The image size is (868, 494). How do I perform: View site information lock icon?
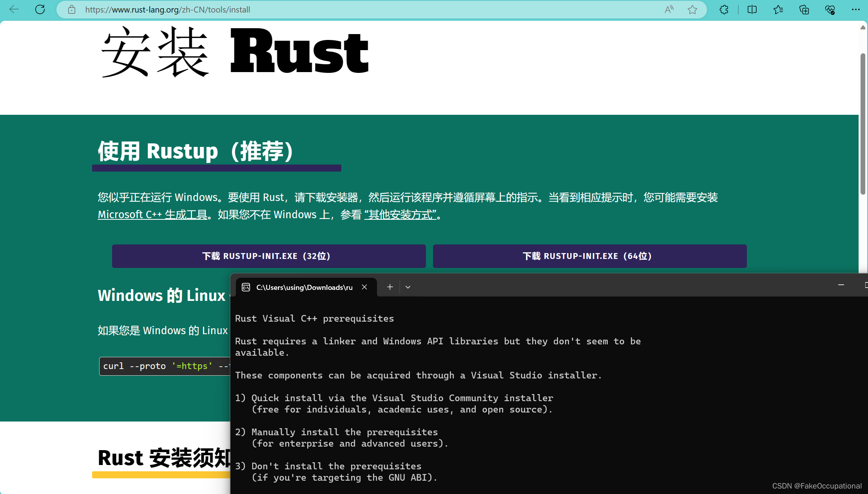pyautogui.click(x=71, y=9)
